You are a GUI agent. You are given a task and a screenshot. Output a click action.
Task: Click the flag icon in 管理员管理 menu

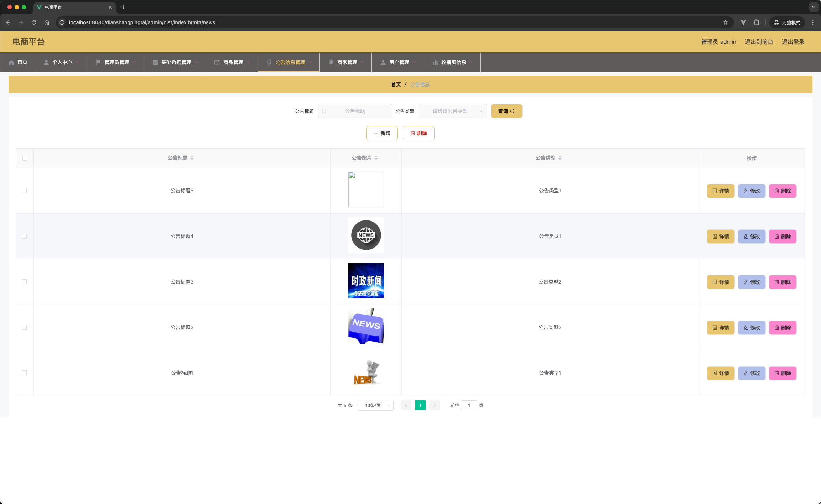pos(98,62)
